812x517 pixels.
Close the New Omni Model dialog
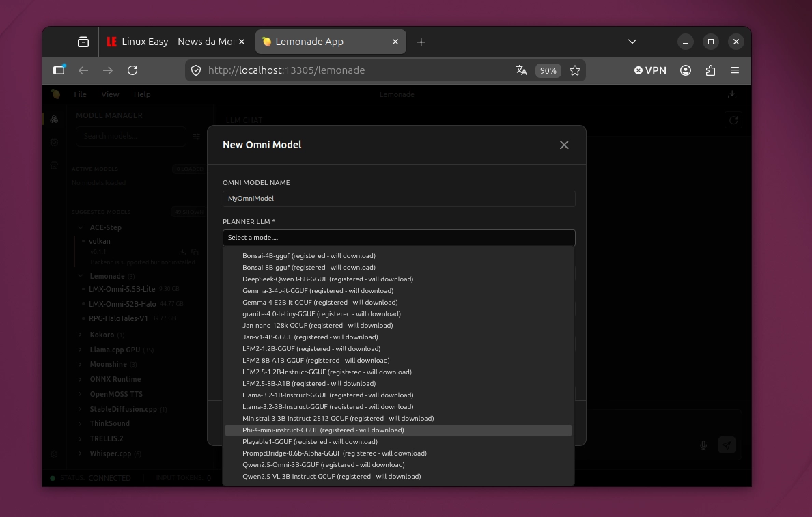pyautogui.click(x=564, y=145)
